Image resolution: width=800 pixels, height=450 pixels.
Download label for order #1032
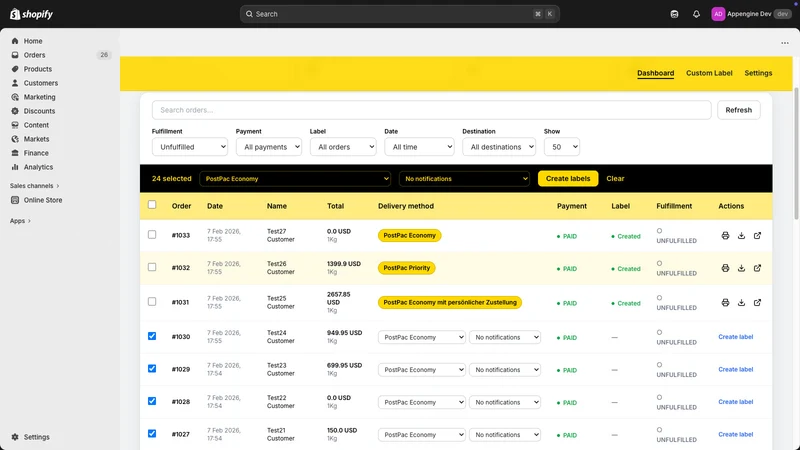point(741,268)
